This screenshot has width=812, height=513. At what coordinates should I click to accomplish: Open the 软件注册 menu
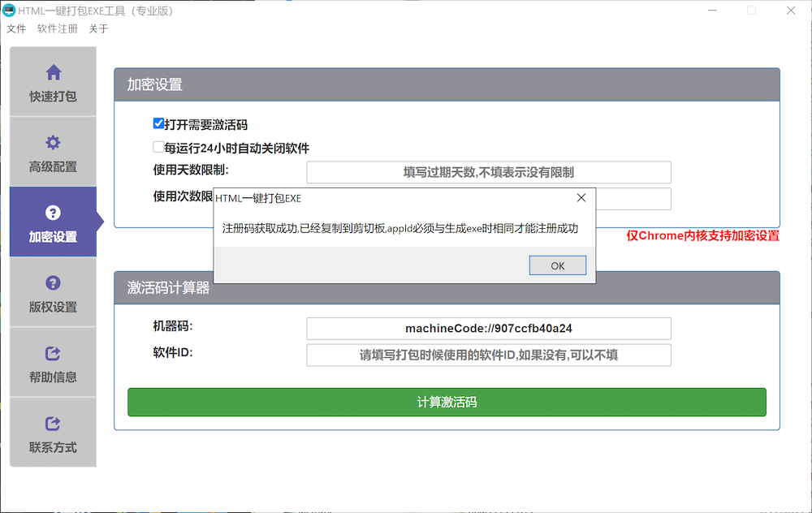pos(58,29)
